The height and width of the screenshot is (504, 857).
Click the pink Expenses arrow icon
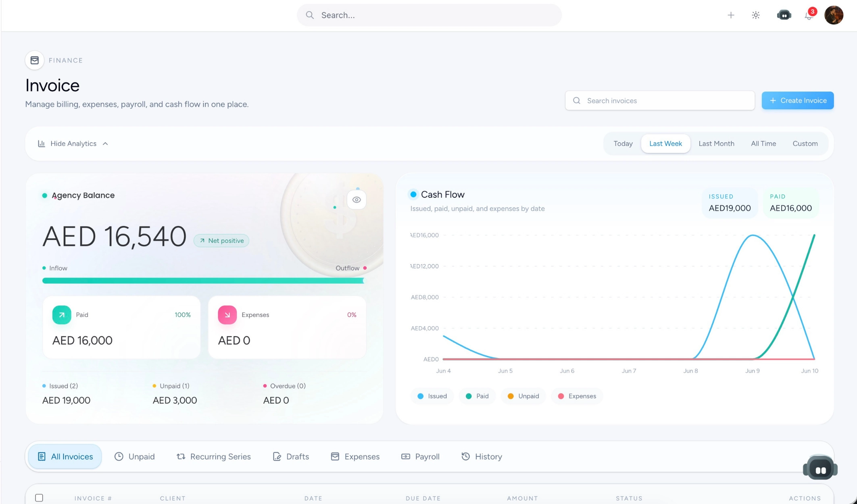pyautogui.click(x=227, y=315)
